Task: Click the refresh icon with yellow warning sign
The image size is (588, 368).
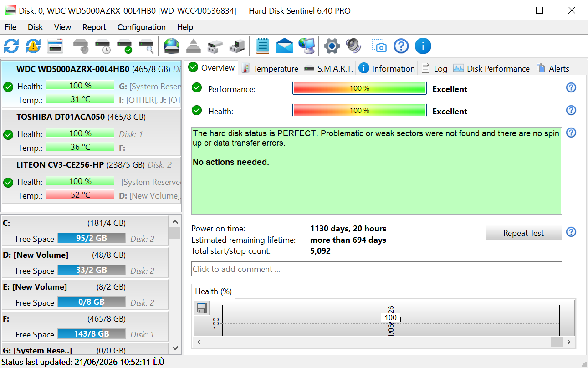Action: [x=33, y=46]
